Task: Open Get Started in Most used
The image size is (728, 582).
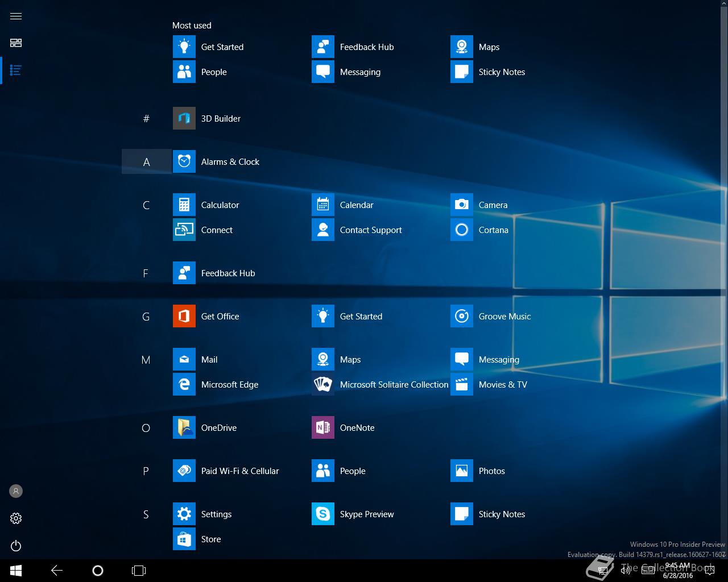Action: coord(184,47)
